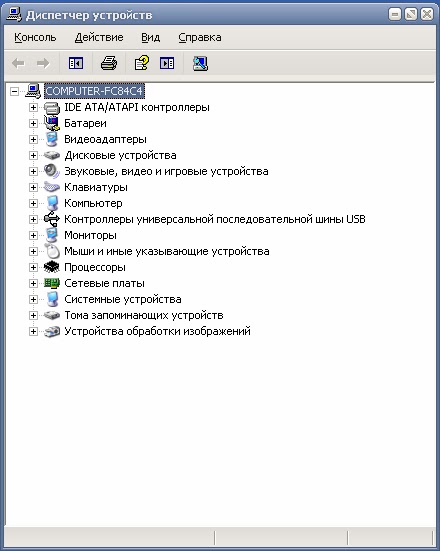Expand the Клавиатуры category

[x=33, y=187]
